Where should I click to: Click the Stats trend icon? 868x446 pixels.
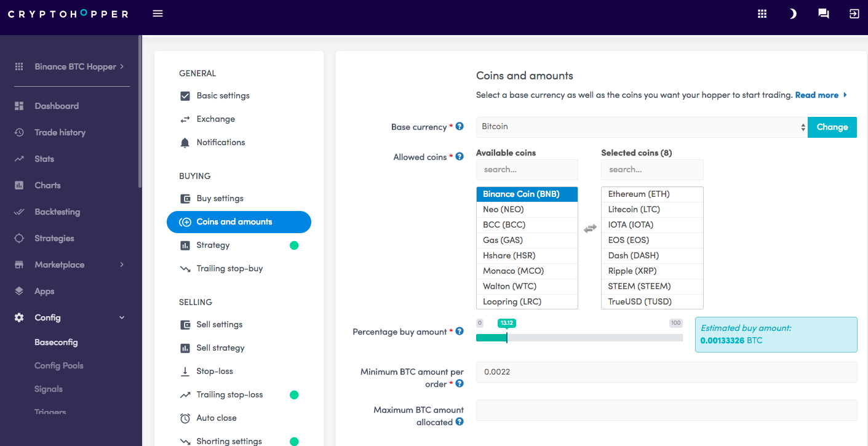tap(19, 159)
